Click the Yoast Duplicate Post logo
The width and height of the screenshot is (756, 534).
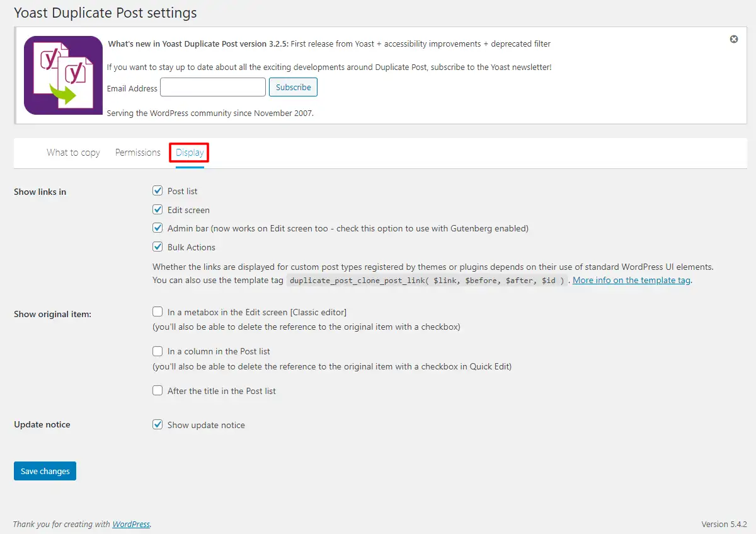(63, 75)
